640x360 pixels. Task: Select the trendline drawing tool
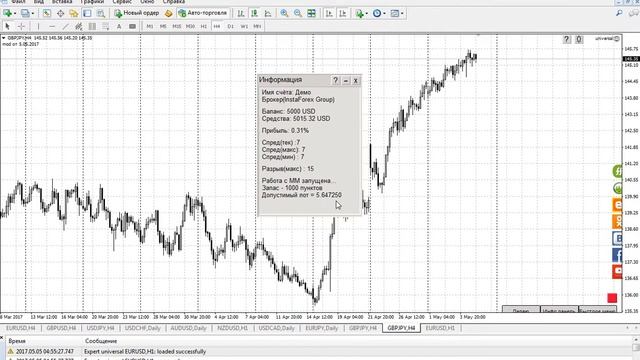tap(65, 26)
